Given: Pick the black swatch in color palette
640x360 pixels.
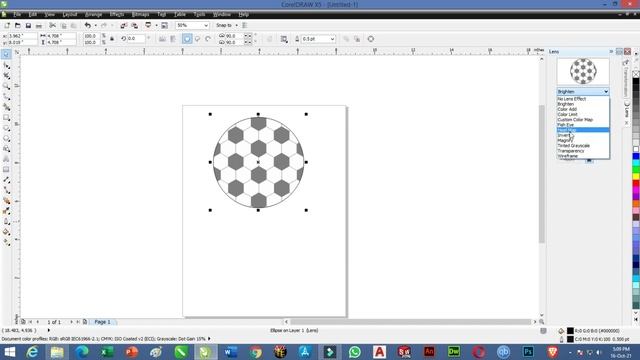Looking at the screenshot, I should (x=636, y=82).
